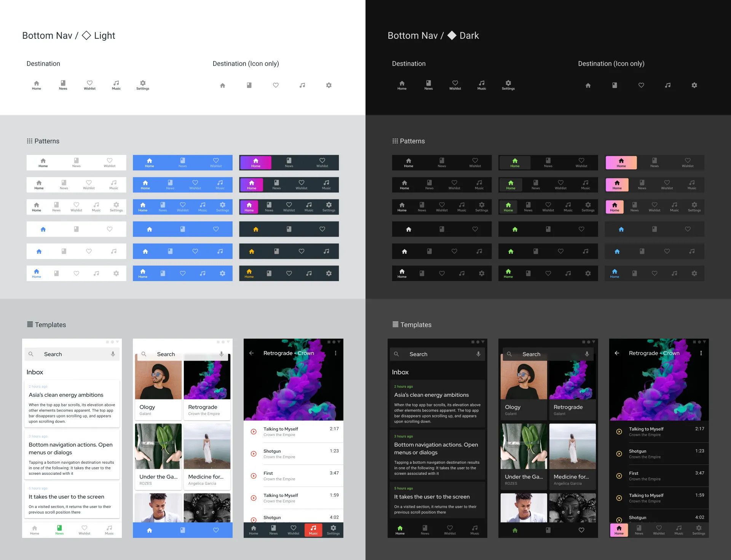Click the list icon beside the dark Templates heading
This screenshot has height=560, width=731.
point(395,325)
